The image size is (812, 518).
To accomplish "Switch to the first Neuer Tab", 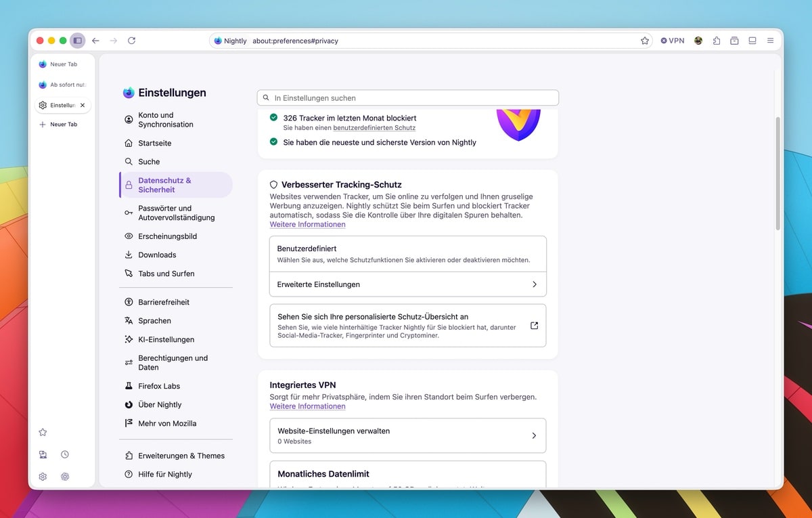I will point(62,64).
